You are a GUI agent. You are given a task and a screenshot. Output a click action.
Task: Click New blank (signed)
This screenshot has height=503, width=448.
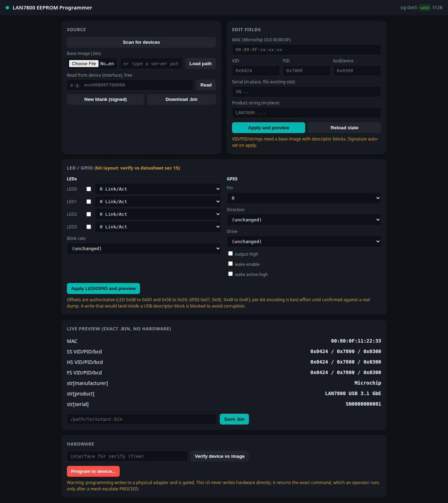(105, 99)
